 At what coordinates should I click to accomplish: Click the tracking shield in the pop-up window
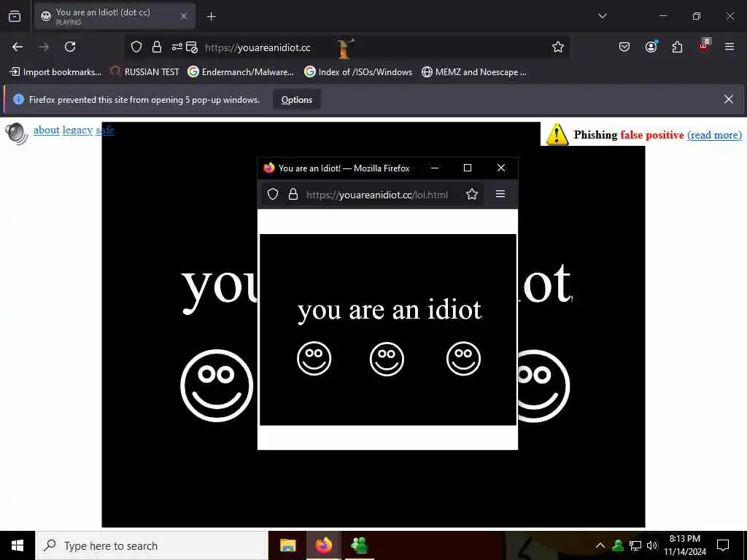pos(273,194)
